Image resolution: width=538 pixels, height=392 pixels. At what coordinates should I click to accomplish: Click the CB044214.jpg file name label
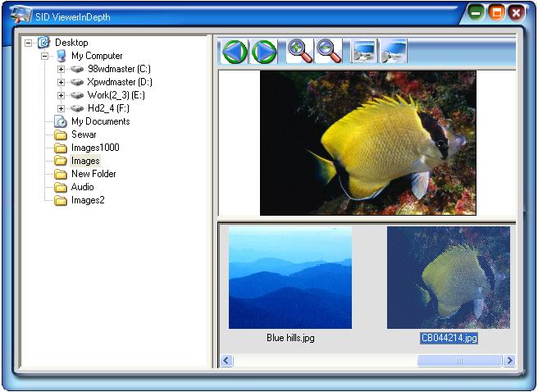(448, 338)
